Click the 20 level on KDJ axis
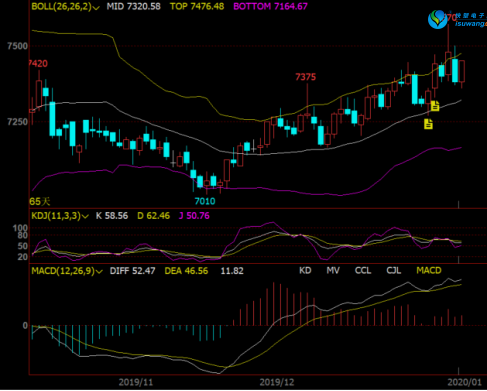The image size is (487, 391). tap(22, 257)
